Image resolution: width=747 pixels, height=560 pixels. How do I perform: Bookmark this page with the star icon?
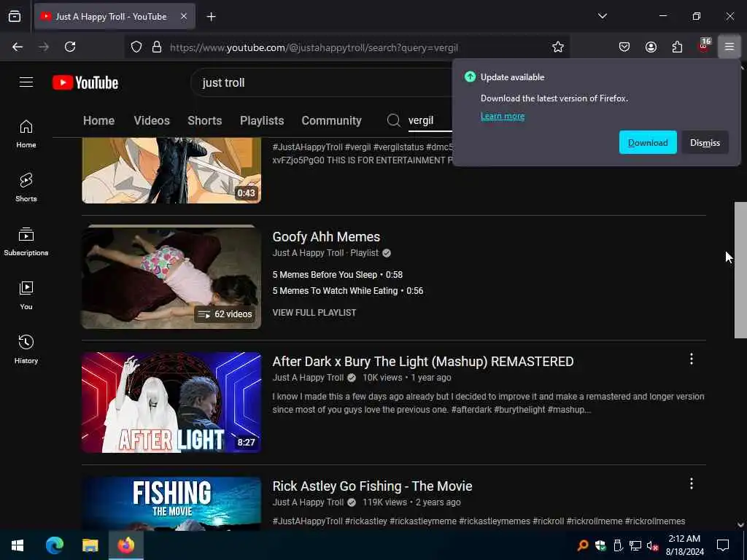coord(558,47)
